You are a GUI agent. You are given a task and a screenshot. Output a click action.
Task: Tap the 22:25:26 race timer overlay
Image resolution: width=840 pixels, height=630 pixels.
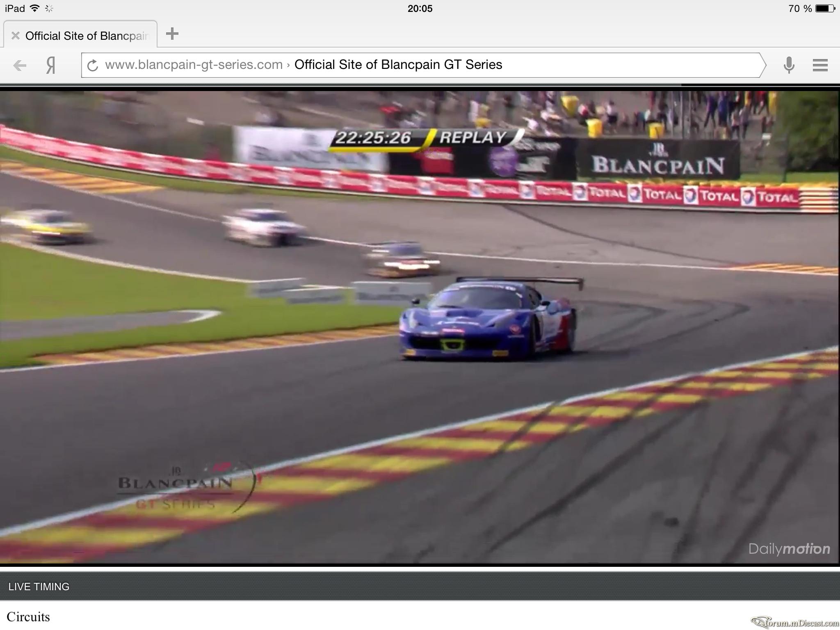point(373,138)
